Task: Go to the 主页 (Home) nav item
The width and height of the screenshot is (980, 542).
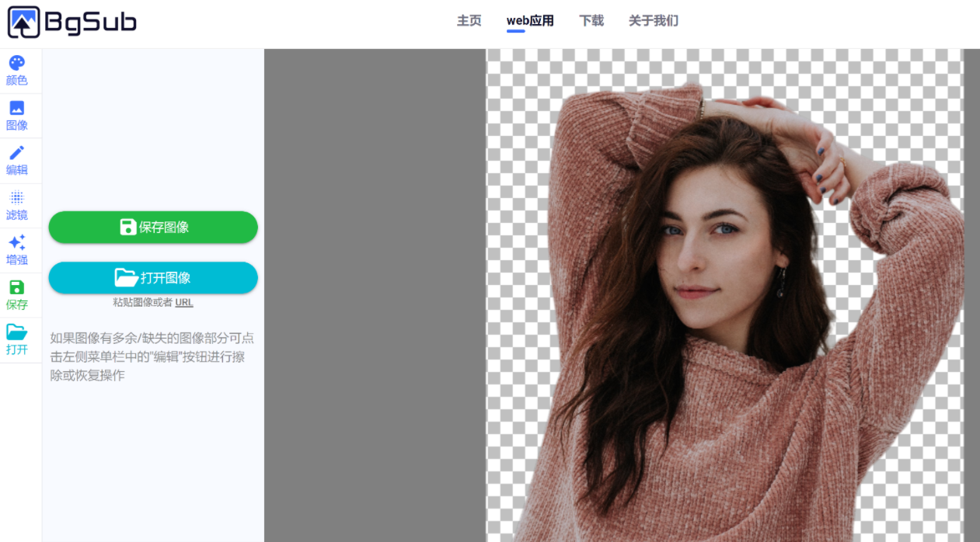Action: coord(469,21)
